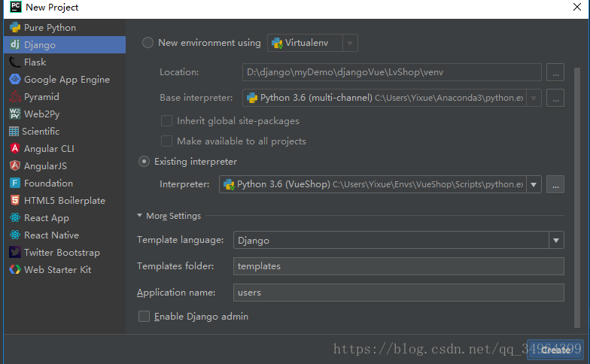Click the Angular CLI red icon
The image size is (590, 364).
15,149
